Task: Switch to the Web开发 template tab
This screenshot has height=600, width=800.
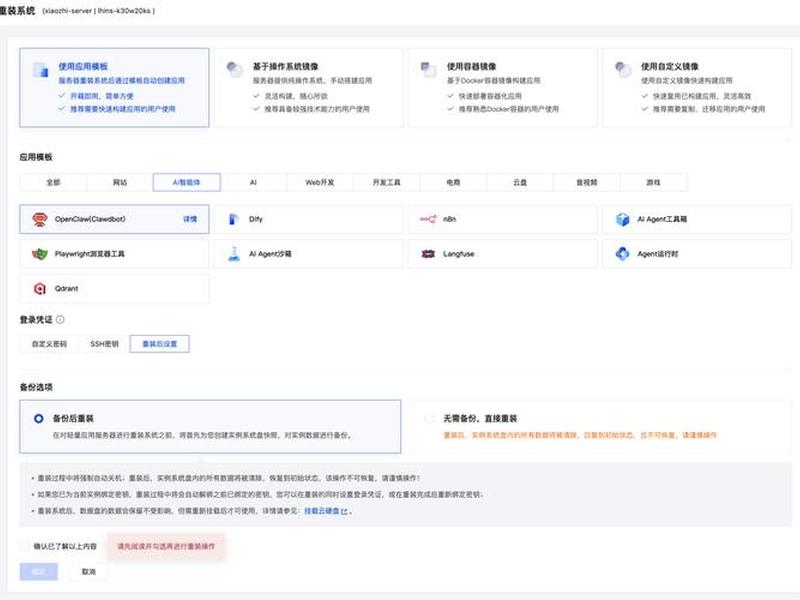Action: pos(320,182)
